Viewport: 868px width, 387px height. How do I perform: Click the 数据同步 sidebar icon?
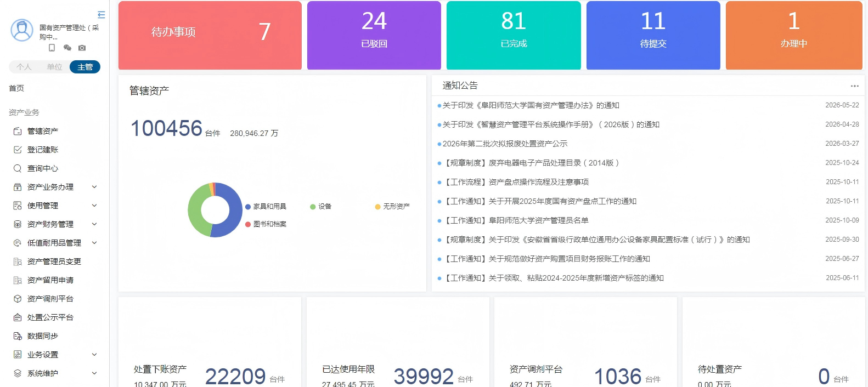point(18,336)
